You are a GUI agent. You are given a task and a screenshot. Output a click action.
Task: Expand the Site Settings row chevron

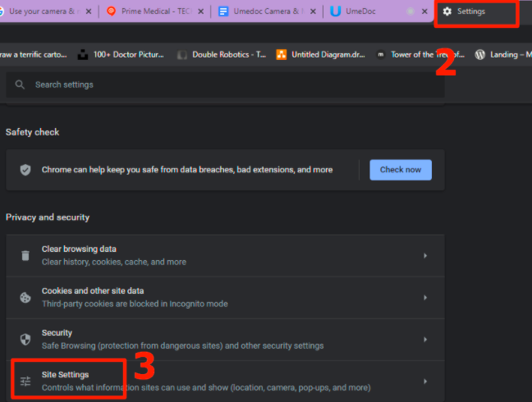tap(425, 381)
